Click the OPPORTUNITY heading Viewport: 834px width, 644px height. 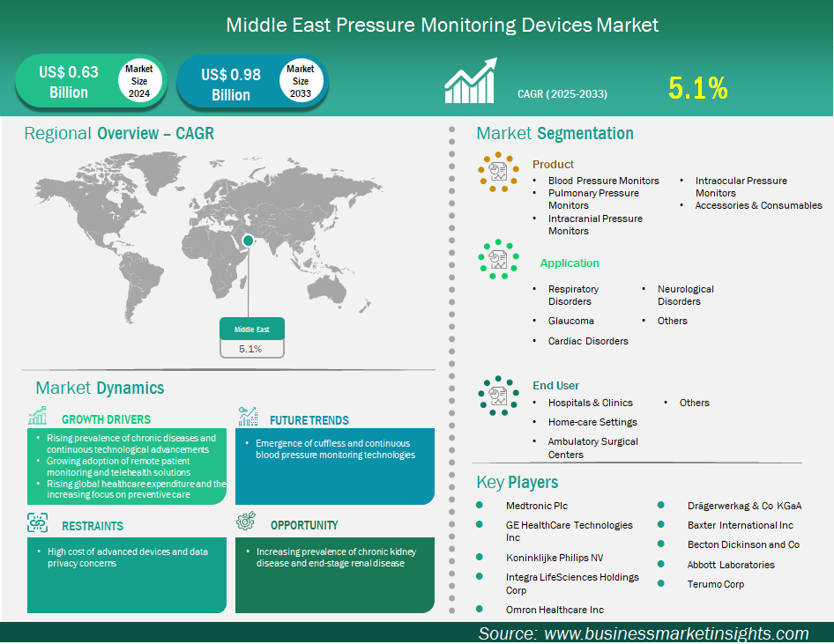click(x=304, y=525)
